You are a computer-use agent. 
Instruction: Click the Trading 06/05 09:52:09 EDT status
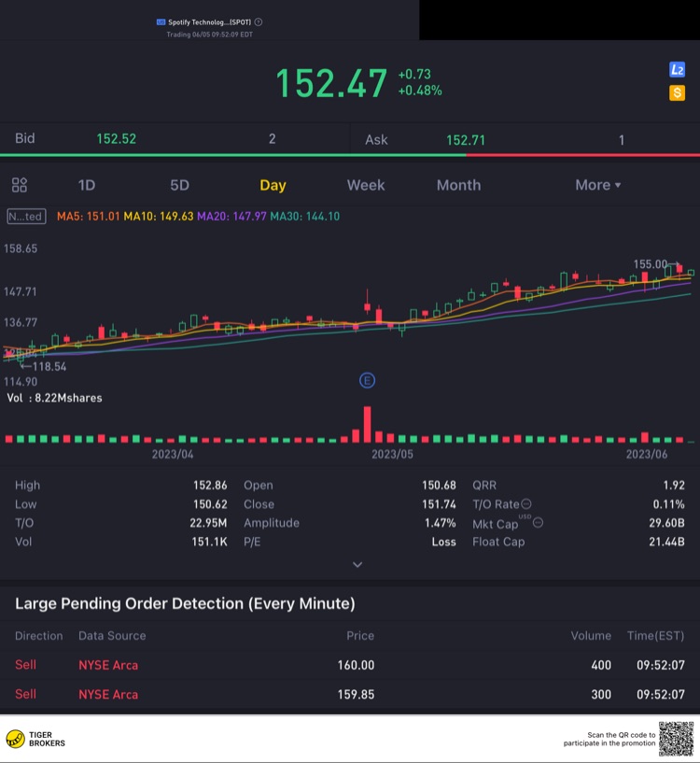tap(210, 35)
